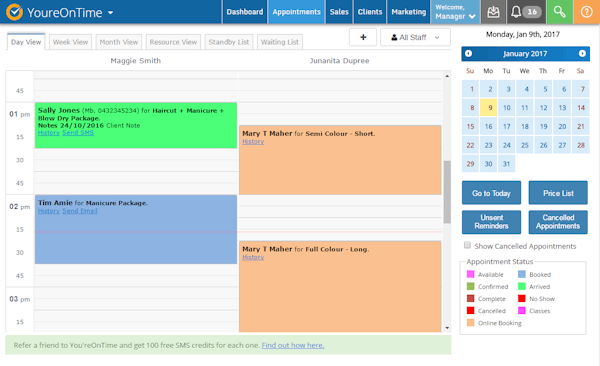The height and width of the screenshot is (366, 600).
Task: Open Tim Amie Manicure Package appointment
Action: tap(136, 229)
